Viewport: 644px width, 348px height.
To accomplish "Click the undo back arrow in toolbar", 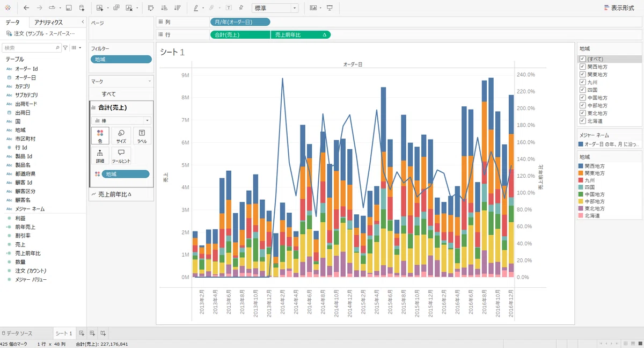I will click(x=26, y=8).
